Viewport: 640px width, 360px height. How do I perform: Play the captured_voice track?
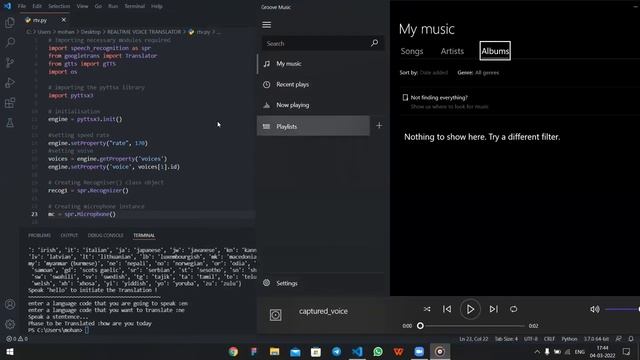coord(470,309)
